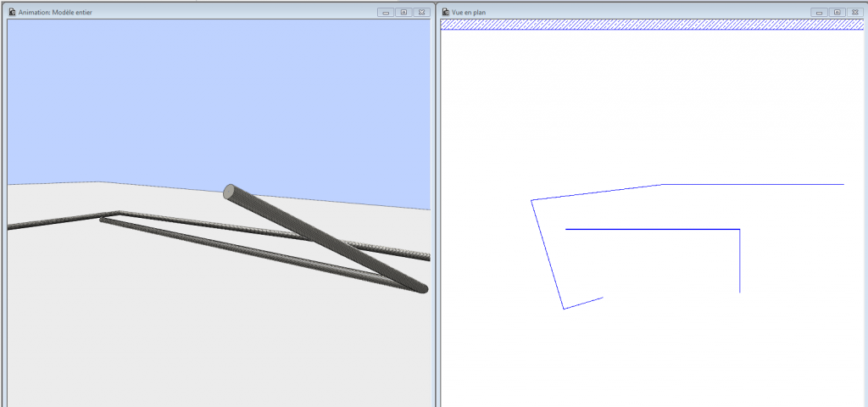Close the Vue en plan window
The height and width of the screenshot is (407, 868).
(x=854, y=12)
